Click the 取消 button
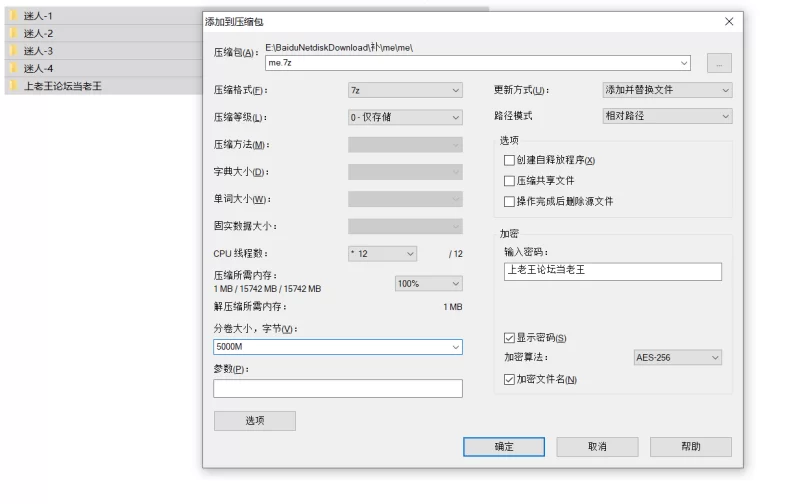The image size is (800, 504). click(x=597, y=447)
